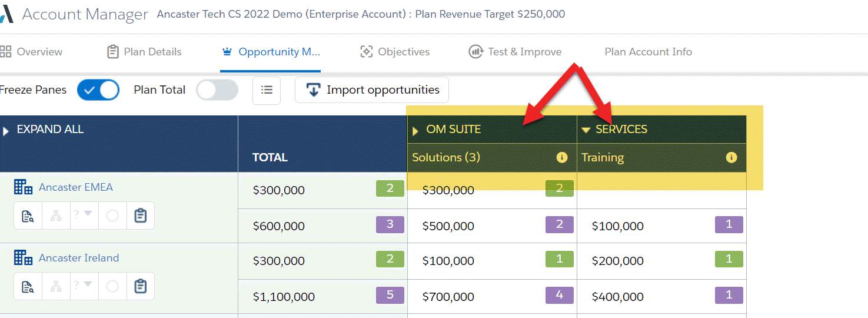Click purple badge 2 beside $500,000

pyautogui.click(x=560, y=224)
